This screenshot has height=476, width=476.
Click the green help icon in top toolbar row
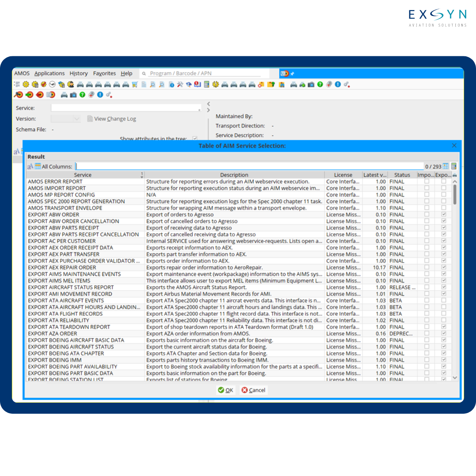pyautogui.click(x=320, y=84)
